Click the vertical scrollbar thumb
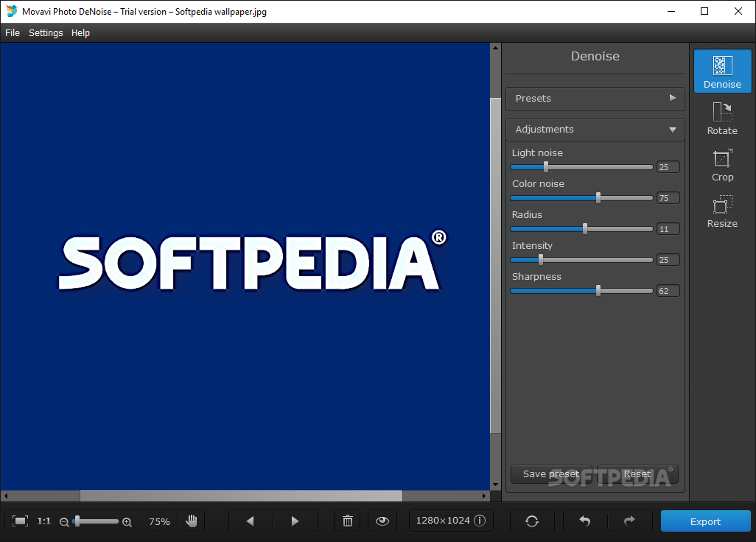 (x=495, y=265)
